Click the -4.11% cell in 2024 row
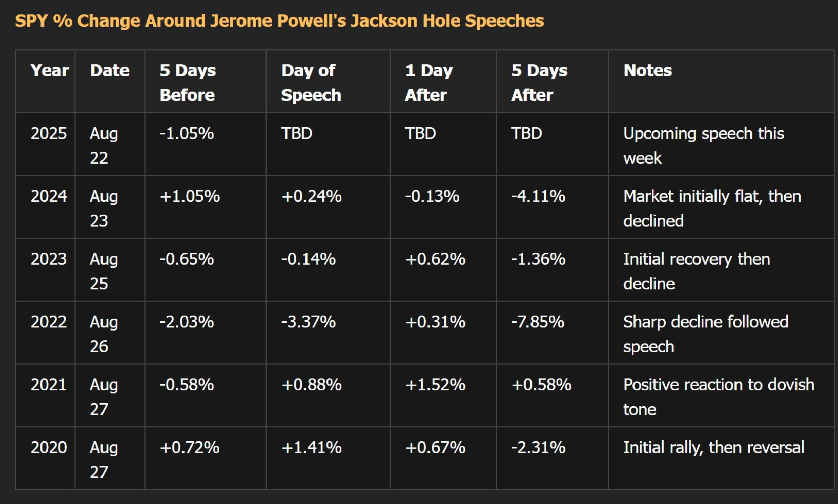Screen dimensions: 838x504 pos(538,196)
